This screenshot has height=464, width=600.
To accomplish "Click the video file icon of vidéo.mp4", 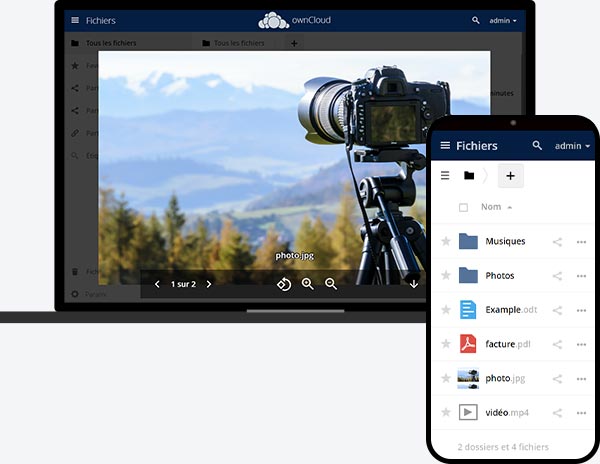I will point(468,412).
